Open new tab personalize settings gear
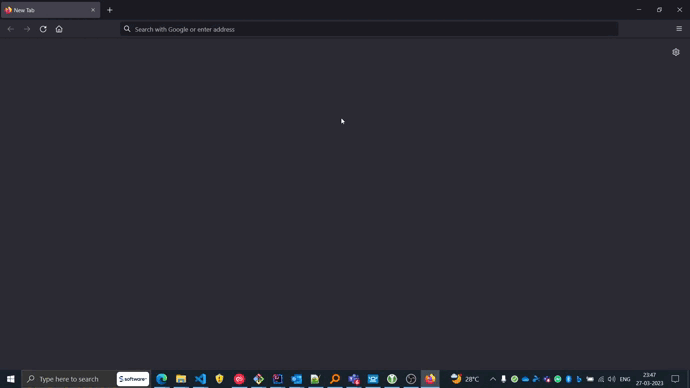The width and height of the screenshot is (690, 388). tap(676, 52)
